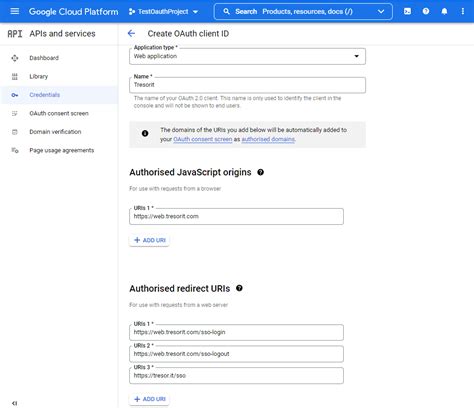Add a URI under Authorised JavaScript origins
The image size is (474, 408).
point(150,240)
